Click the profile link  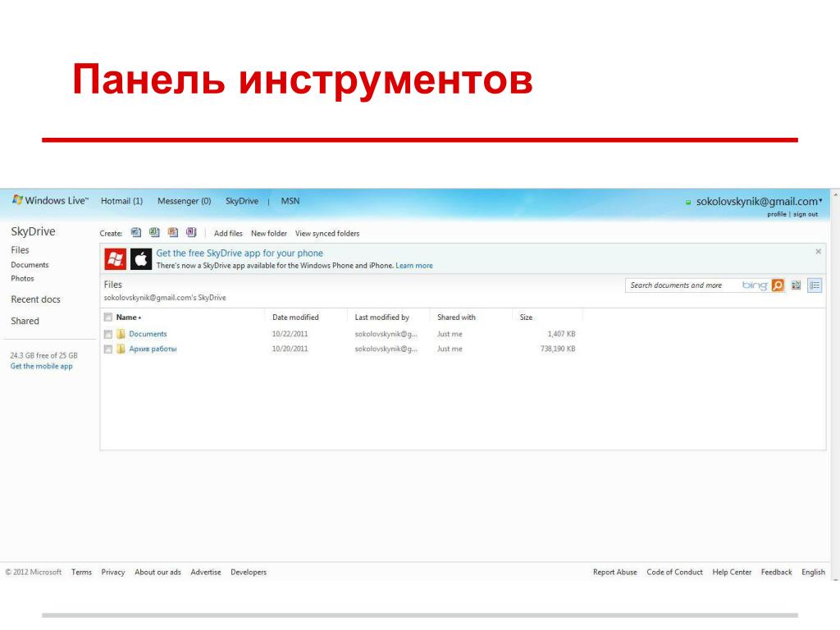click(776, 214)
